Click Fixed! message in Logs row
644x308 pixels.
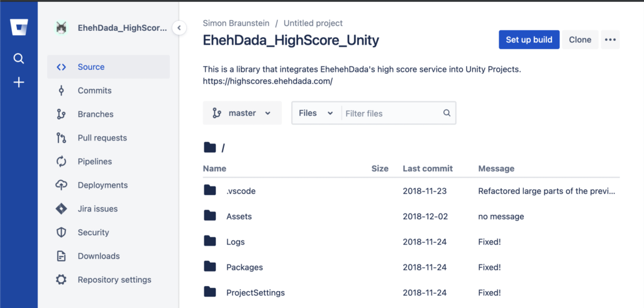point(489,242)
